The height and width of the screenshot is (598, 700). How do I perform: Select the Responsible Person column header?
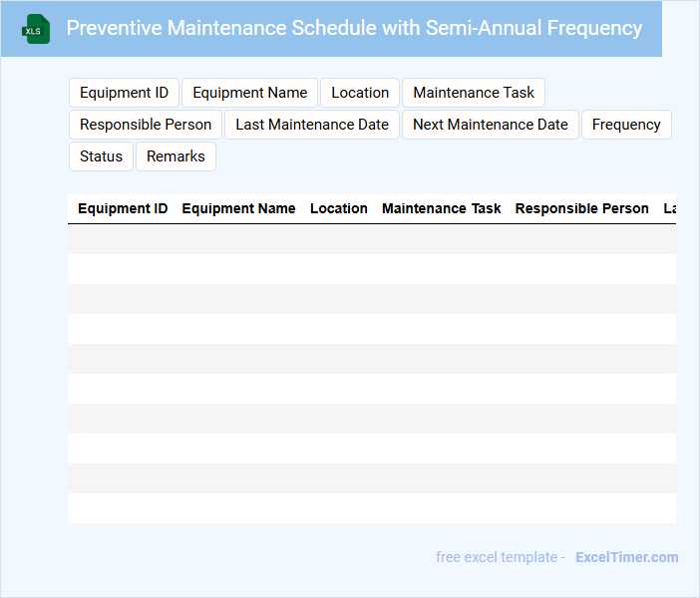click(x=581, y=209)
